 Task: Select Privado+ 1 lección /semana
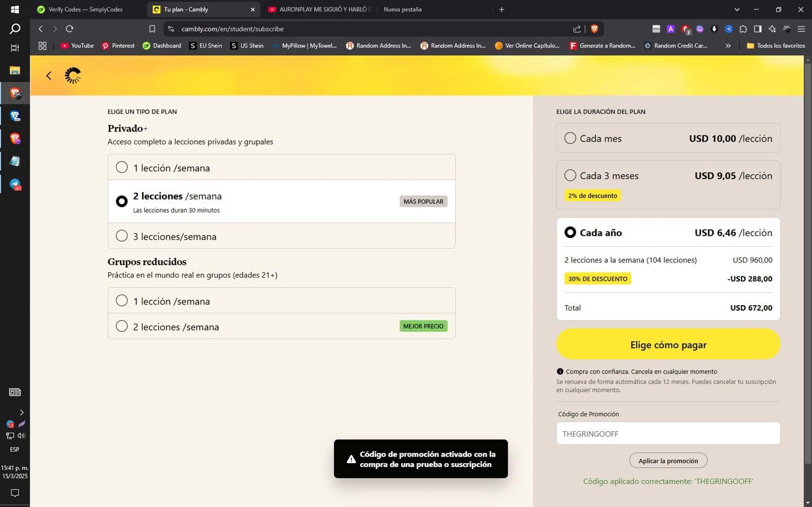(x=281, y=168)
